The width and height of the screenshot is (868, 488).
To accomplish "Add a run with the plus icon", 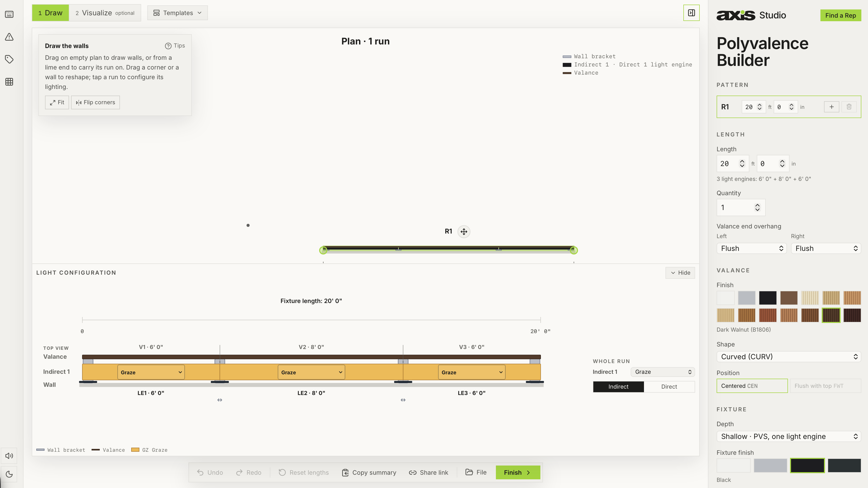I will click(x=832, y=107).
